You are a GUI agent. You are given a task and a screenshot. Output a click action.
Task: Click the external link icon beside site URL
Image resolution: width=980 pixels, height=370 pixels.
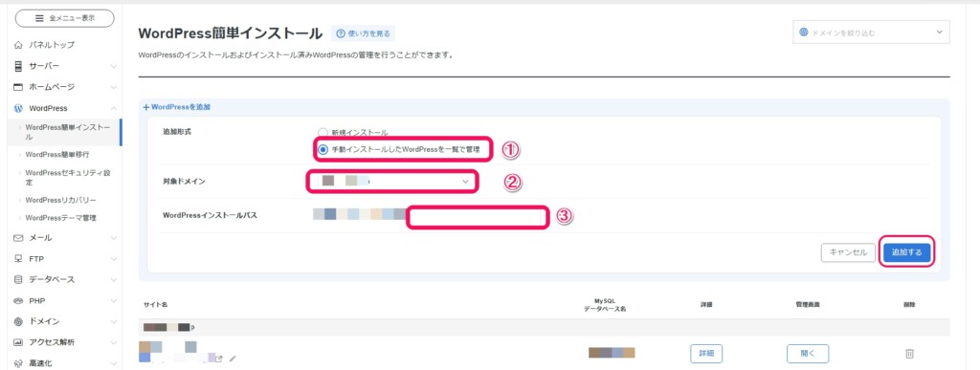219,359
